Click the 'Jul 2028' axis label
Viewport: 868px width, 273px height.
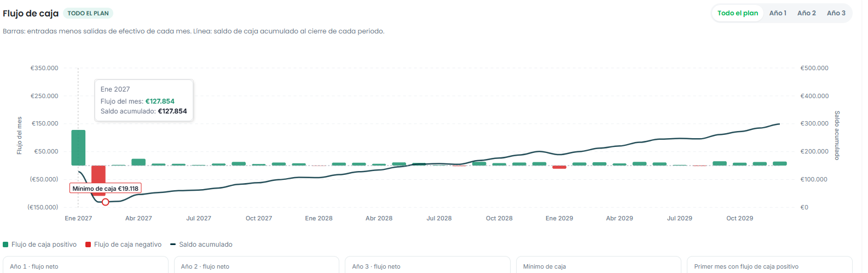[x=439, y=218]
